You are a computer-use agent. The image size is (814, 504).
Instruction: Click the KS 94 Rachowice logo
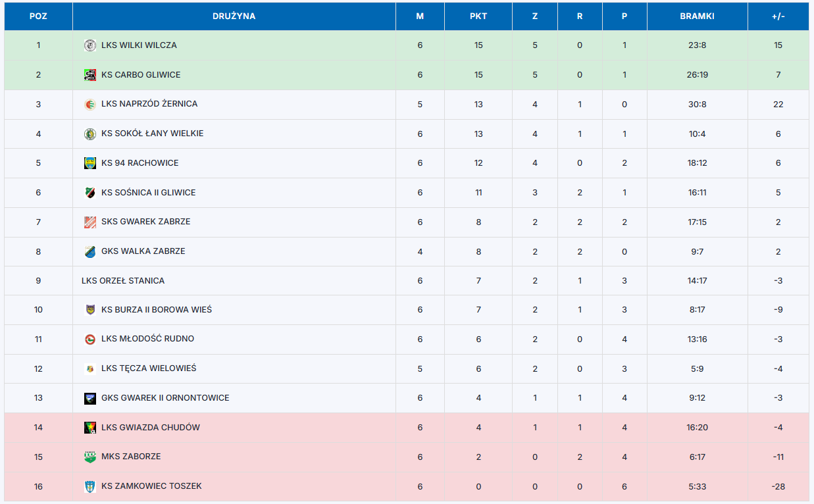tap(90, 163)
